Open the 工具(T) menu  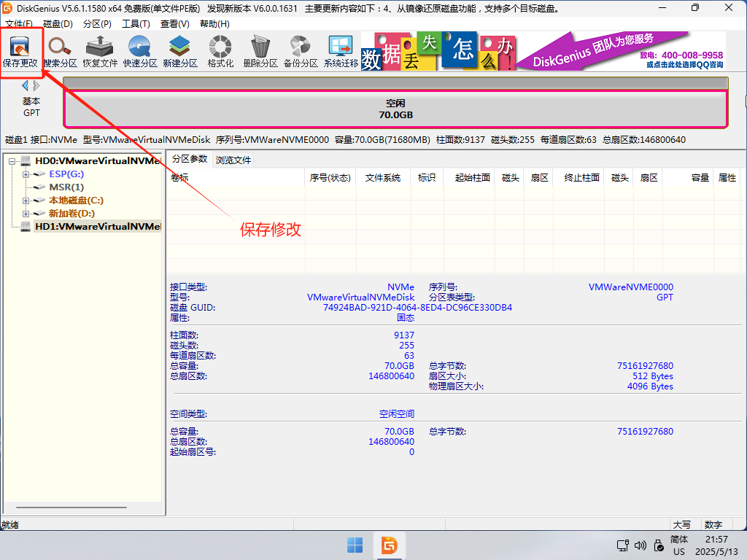coord(136,24)
